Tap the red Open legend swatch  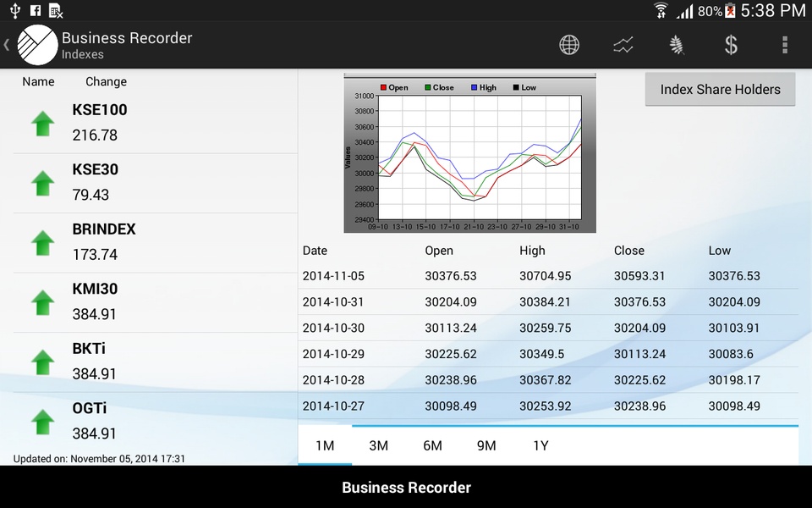[x=383, y=87]
